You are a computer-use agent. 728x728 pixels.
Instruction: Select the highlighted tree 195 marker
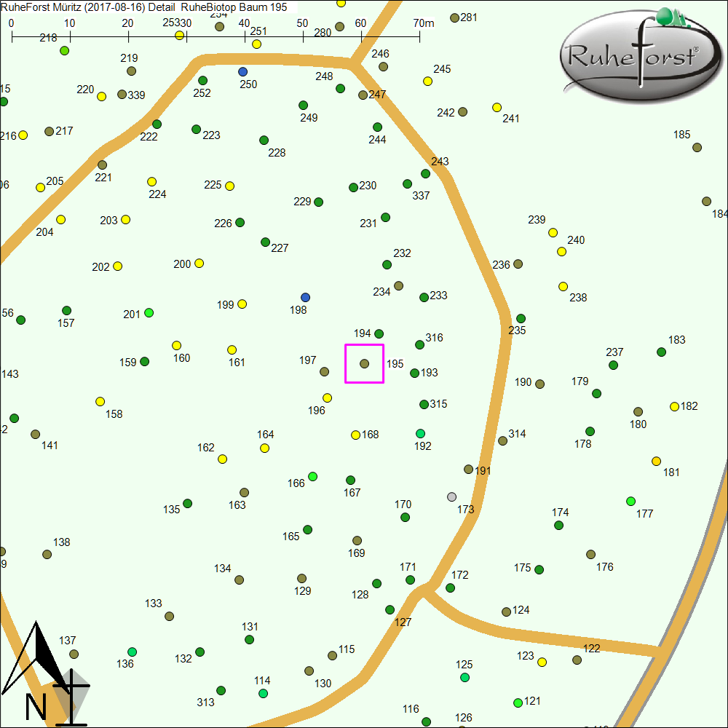point(365,363)
